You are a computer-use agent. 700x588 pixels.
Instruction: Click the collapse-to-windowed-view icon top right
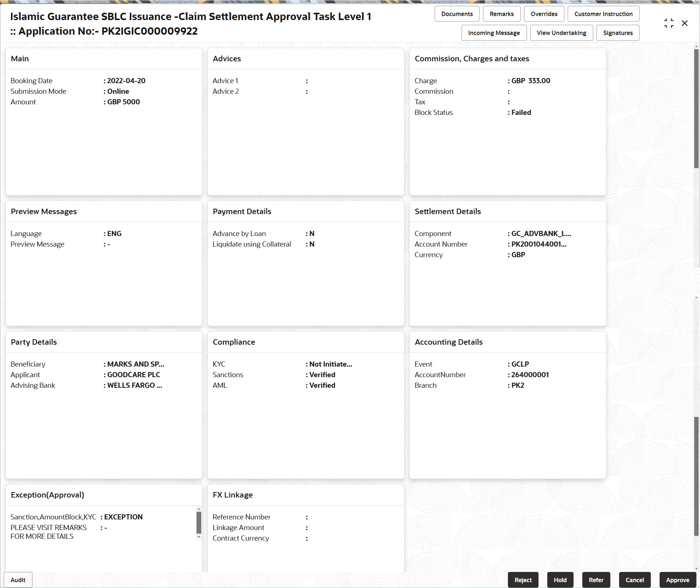click(669, 23)
